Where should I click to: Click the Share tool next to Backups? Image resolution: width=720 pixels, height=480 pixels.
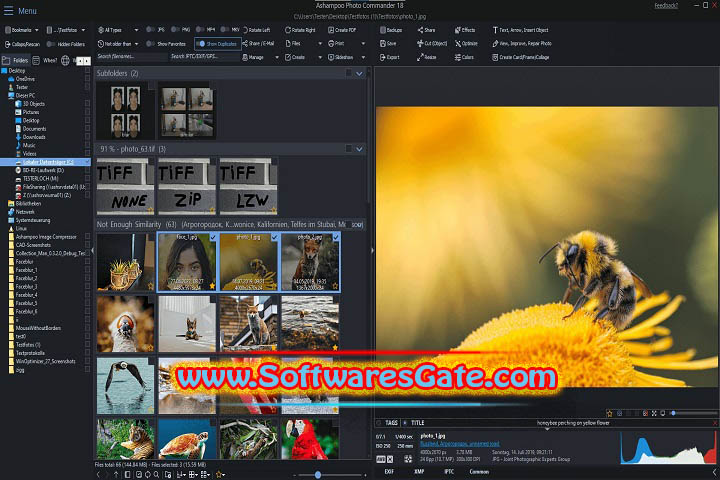426,30
